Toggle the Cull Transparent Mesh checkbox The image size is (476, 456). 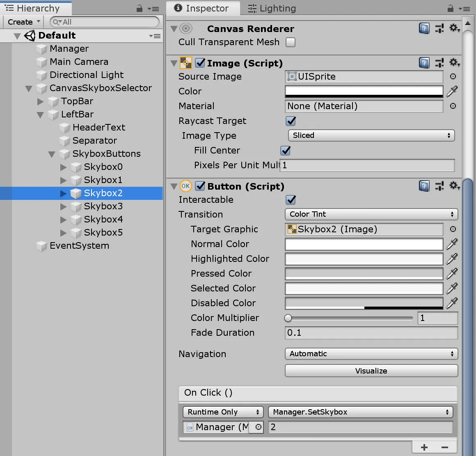tap(291, 42)
